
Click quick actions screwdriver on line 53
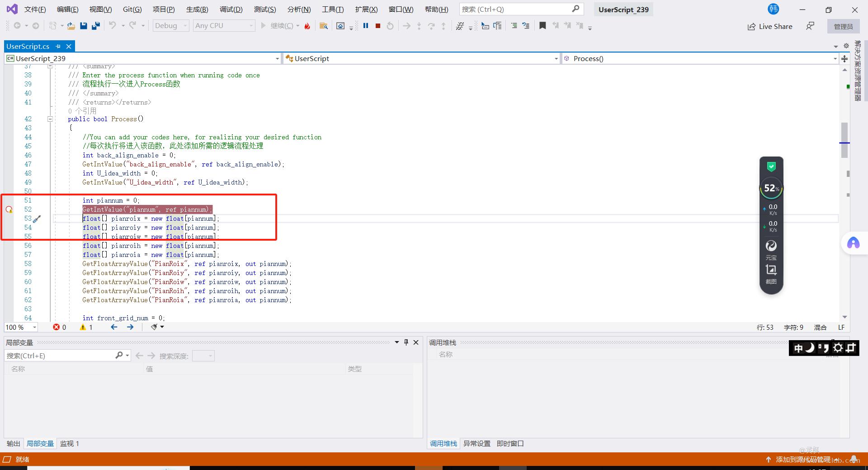coord(37,218)
